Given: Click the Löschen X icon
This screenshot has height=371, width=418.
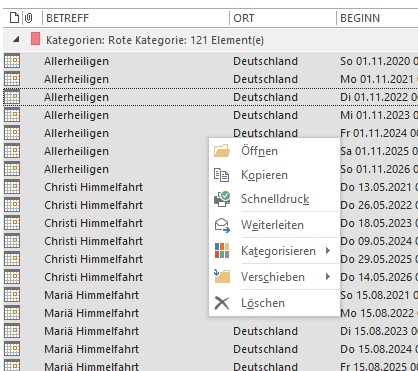Looking at the screenshot, I should coord(222,303).
